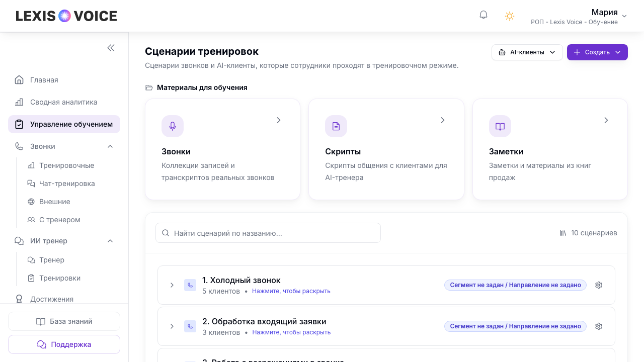This screenshot has width=644, height=362.
Task: Click globe icon beside Внешние
Action: coord(31,202)
